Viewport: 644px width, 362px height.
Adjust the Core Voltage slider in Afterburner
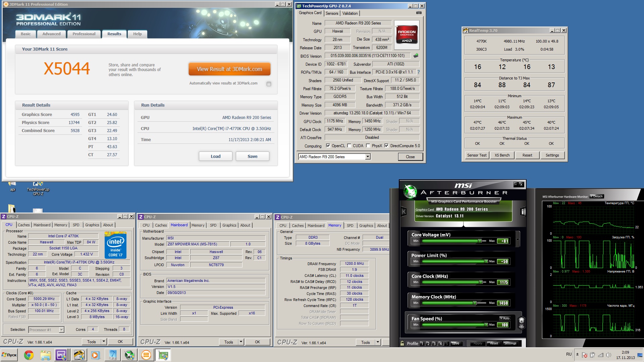coord(453,241)
